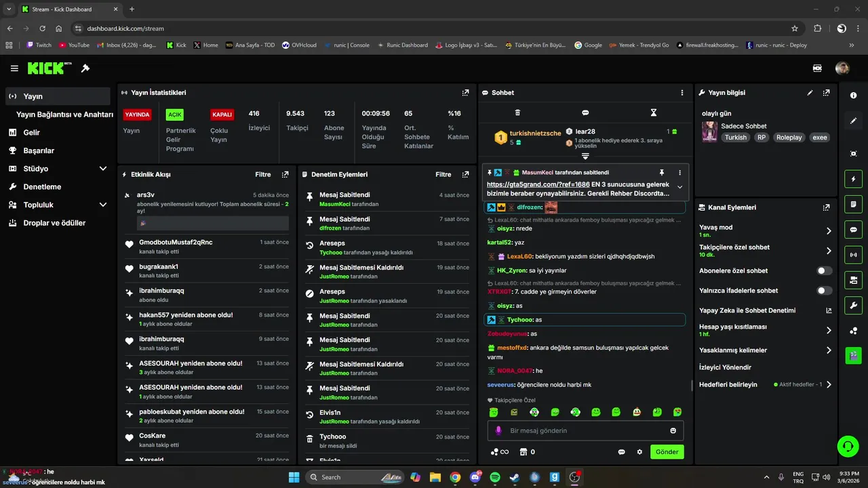The height and width of the screenshot is (488, 868).
Task: Click the green headset support button
Action: click(848, 446)
